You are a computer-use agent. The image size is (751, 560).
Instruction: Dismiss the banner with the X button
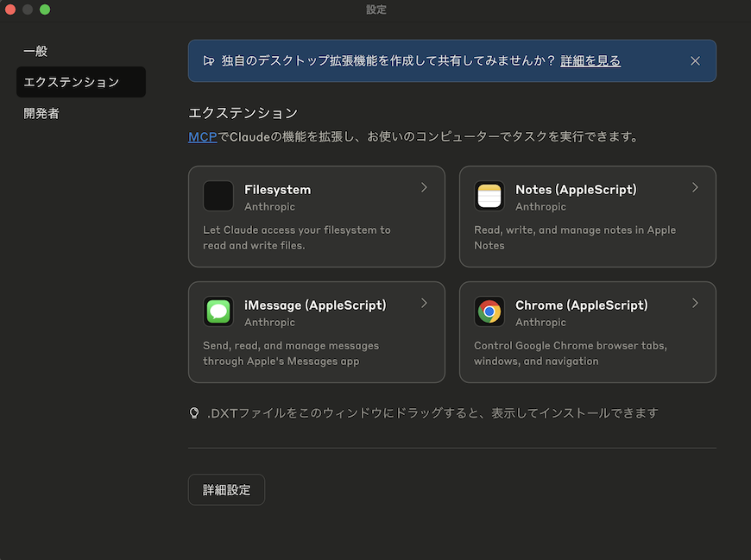point(695,60)
